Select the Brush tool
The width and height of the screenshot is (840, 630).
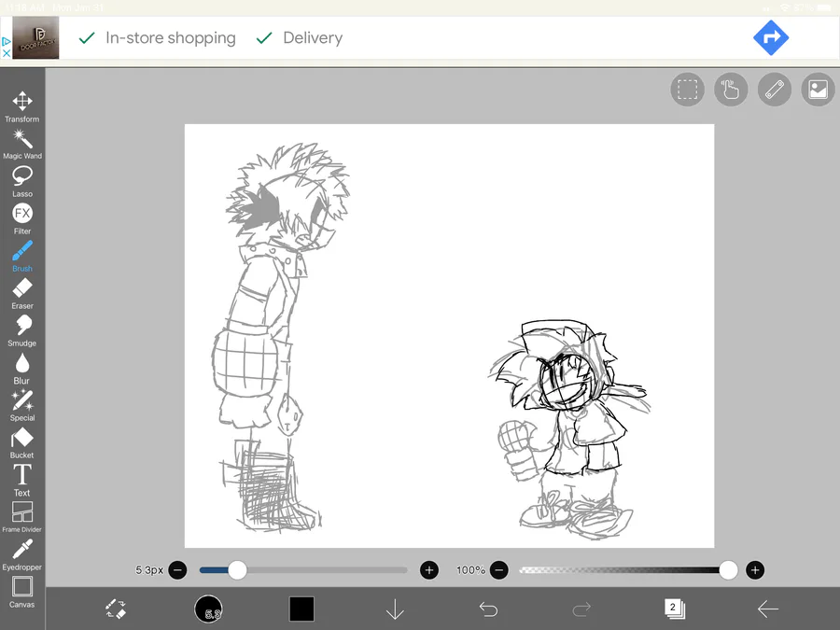(22, 257)
